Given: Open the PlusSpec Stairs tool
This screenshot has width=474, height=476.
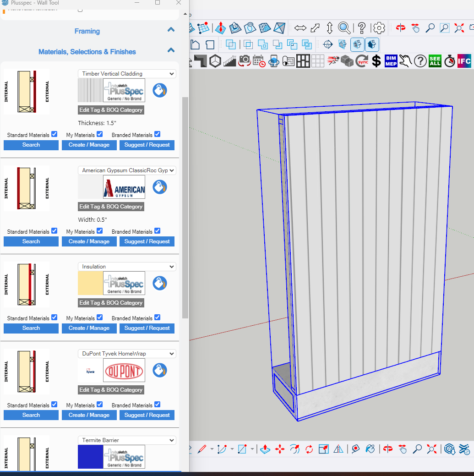Looking at the screenshot, I should coord(230,61).
